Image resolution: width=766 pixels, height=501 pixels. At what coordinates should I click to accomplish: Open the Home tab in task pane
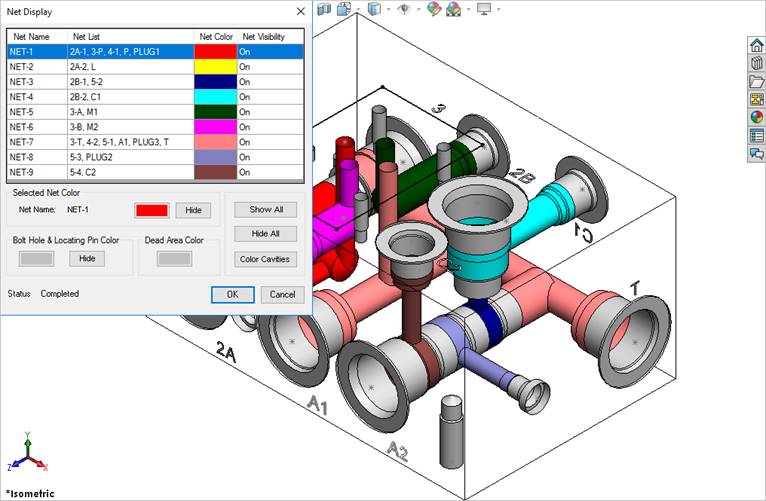coord(757,45)
